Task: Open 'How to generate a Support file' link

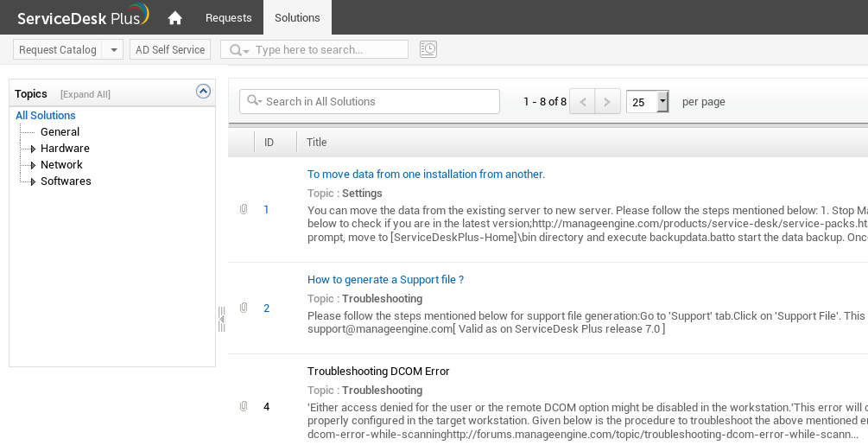Action: 385,280
